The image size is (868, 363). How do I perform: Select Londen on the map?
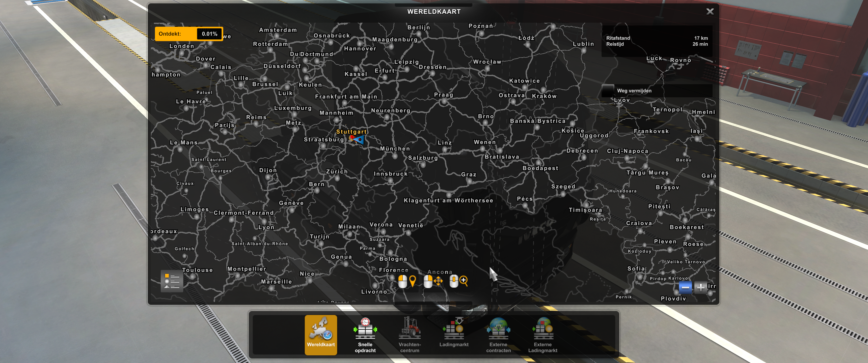click(x=182, y=46)
